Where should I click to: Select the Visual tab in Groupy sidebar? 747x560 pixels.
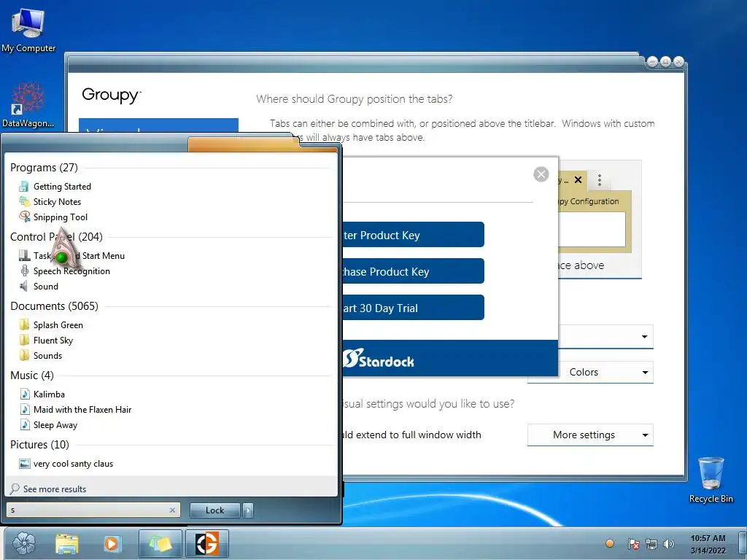coord(158,125)
